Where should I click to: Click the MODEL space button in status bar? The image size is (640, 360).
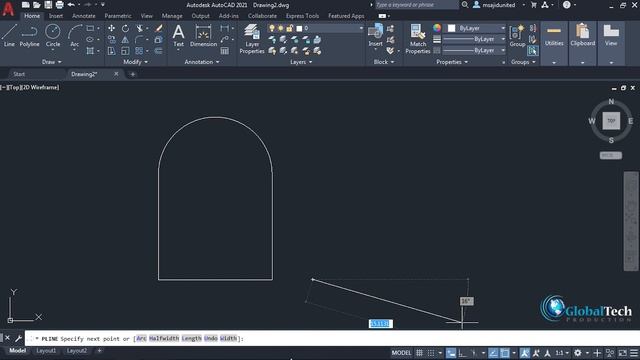point(401,353)
